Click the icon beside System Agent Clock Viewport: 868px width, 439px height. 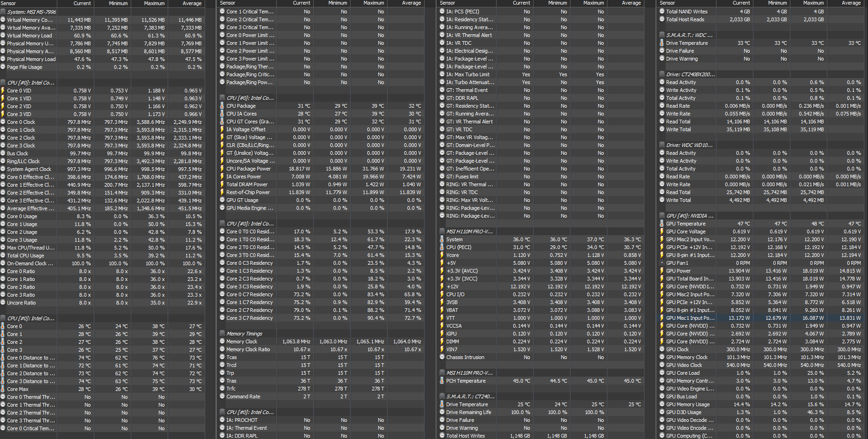3,169
